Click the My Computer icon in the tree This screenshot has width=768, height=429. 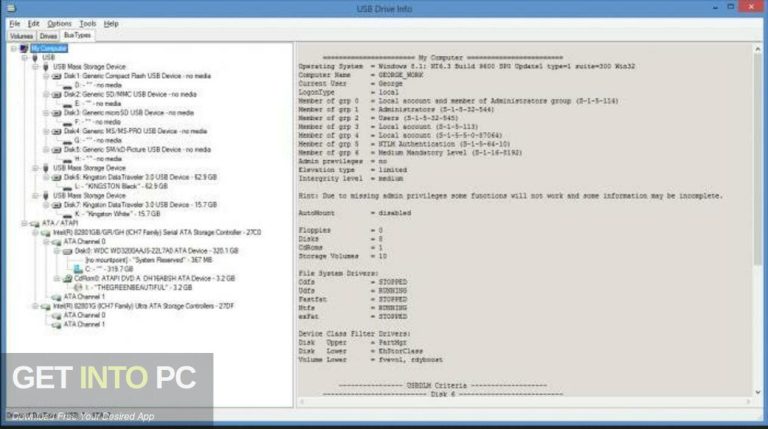tap(23, 48)
